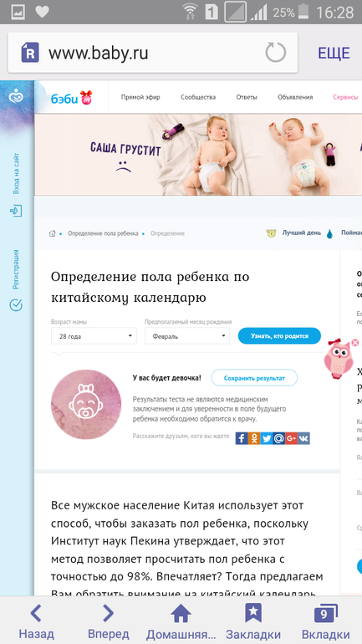The width and height of the screenshot is (362, 644).
Task: Click the Сохранить результат button
Action: click(x=254, y=378)
